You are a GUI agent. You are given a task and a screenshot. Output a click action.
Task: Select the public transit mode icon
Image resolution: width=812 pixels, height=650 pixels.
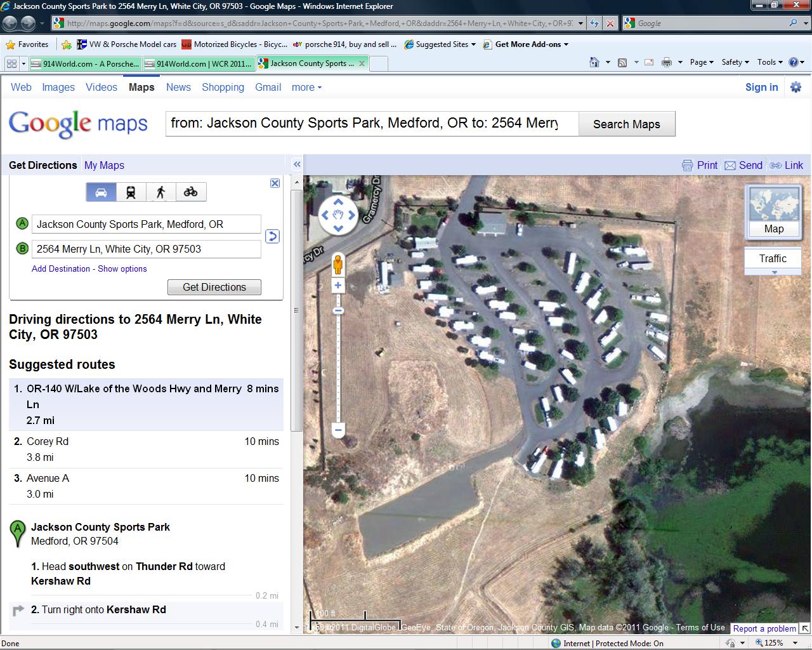(131, 192)
